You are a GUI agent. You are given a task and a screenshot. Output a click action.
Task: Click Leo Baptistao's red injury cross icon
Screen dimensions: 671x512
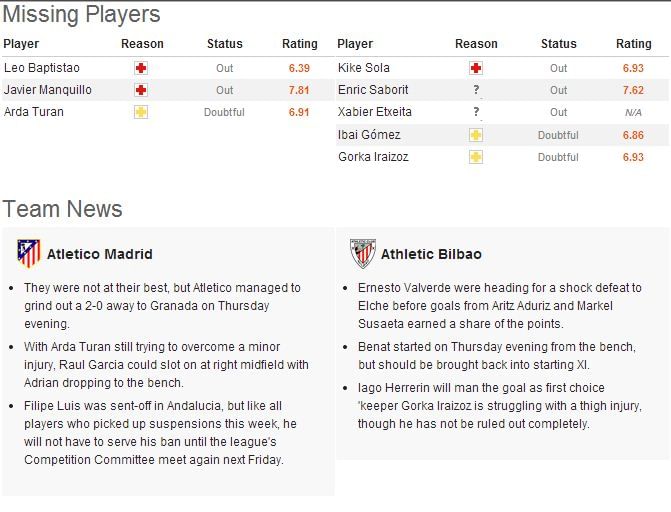pos(141,68)
